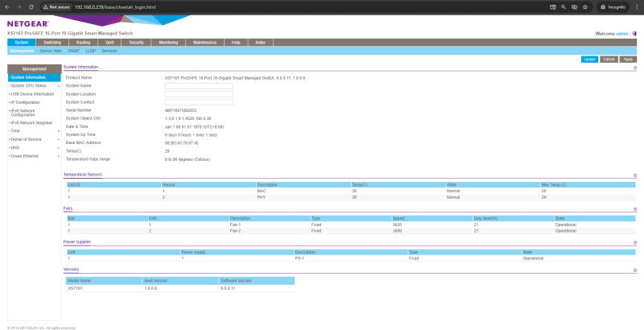Bookmark this page with the star icon
This screenshot has width=644, height=330.
pyautogui.click(x=585, y=7)
